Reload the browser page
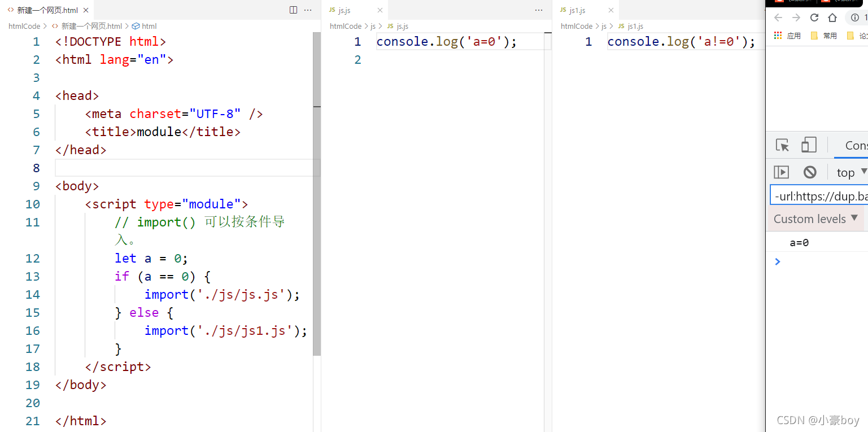The width and height of the screenshot is (868, 432). pyautogui.click(x=814, y=18)
